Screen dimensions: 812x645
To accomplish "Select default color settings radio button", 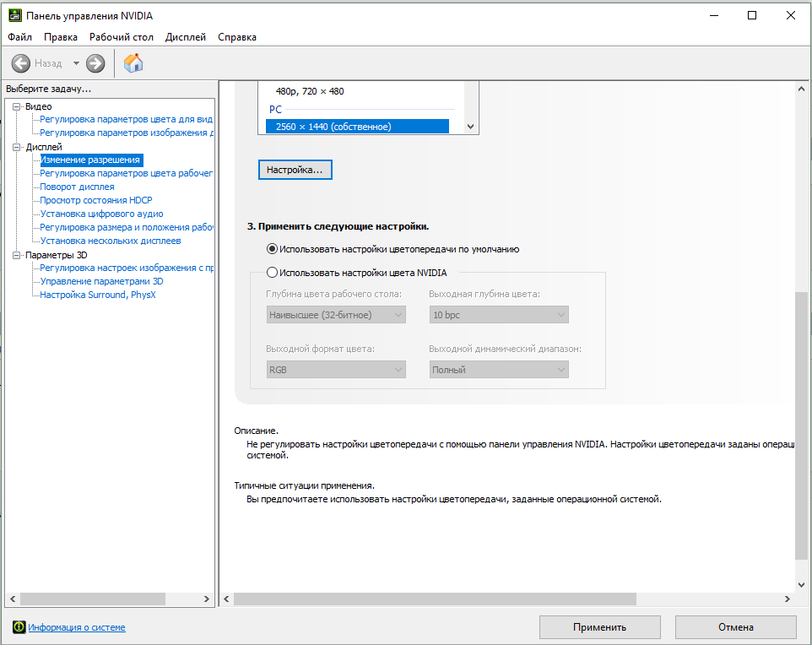I will pyautogui.click(x=272, y=249).
